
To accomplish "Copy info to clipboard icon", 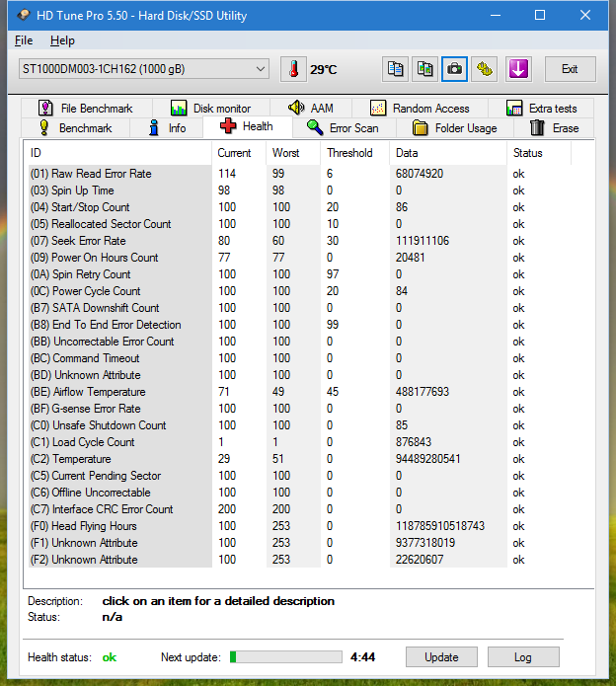I will [x=396, y=69].
